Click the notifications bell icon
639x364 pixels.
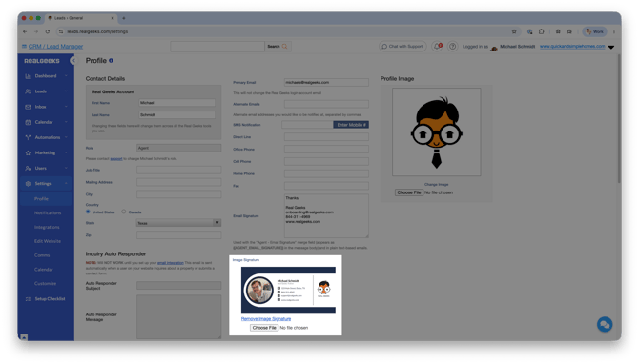437,47
